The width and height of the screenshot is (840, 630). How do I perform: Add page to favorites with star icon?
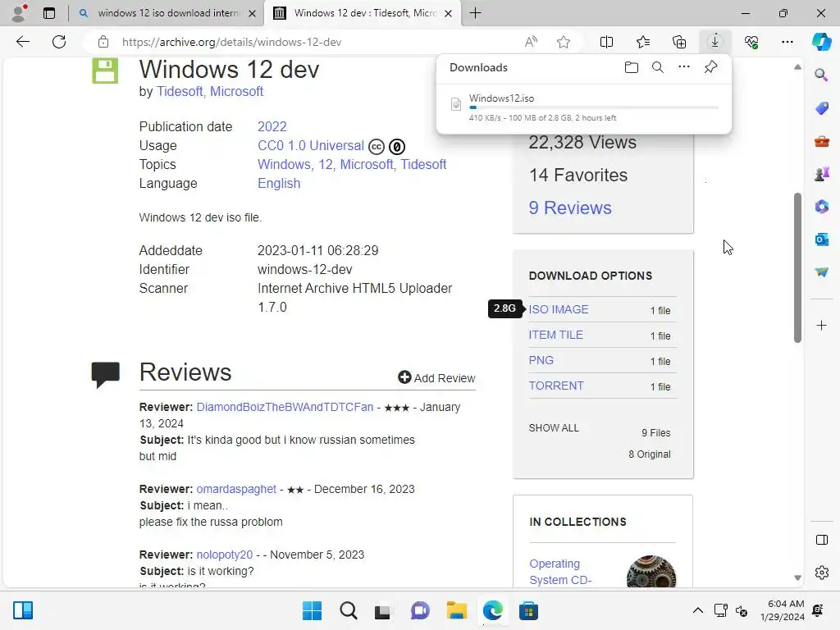[563, 42]
